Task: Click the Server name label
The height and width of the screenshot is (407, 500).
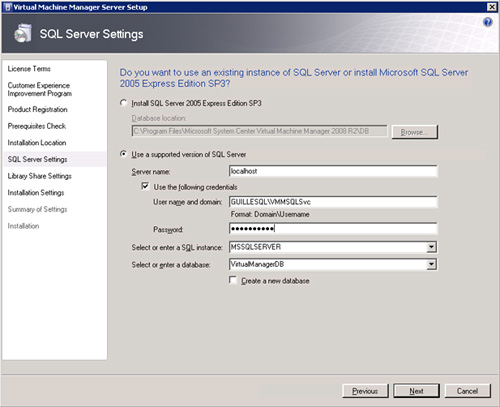Action: pyautogui.click(x=151, y=172)
